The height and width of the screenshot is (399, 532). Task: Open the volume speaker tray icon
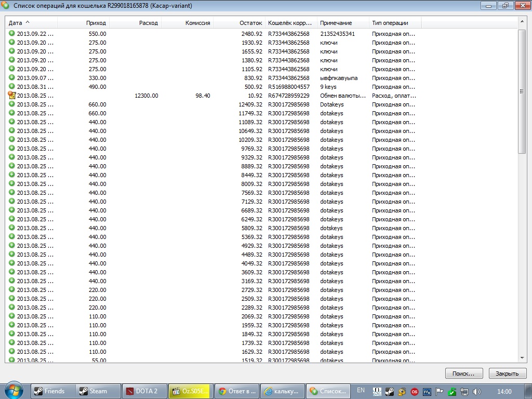point(477,392)
